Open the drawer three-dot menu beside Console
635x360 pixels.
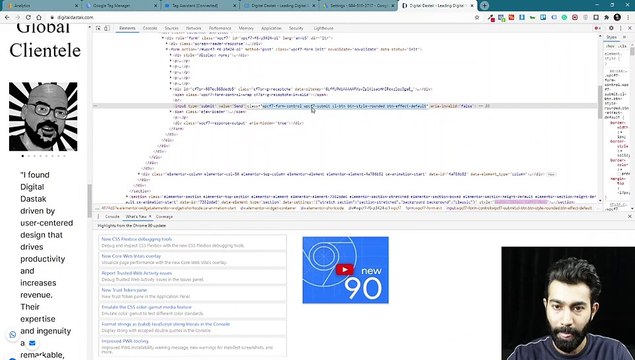pyautogui.click(x=98, y=217)
